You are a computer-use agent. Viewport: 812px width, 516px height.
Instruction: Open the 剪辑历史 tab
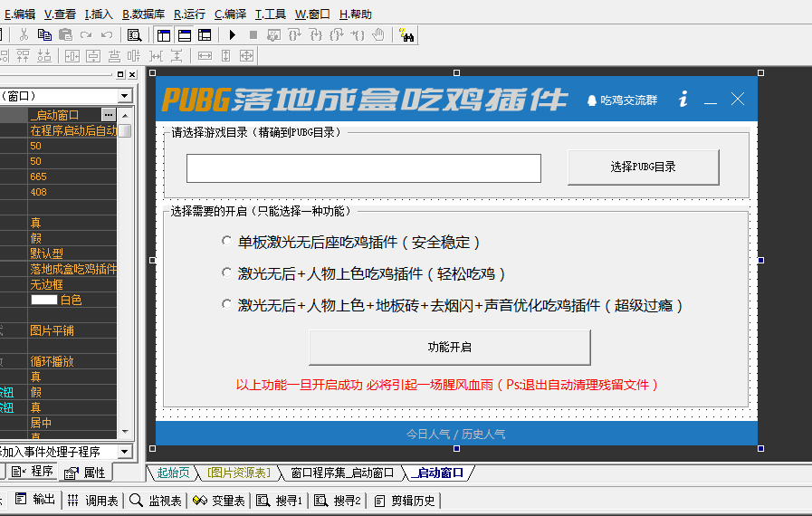point(406,501)
